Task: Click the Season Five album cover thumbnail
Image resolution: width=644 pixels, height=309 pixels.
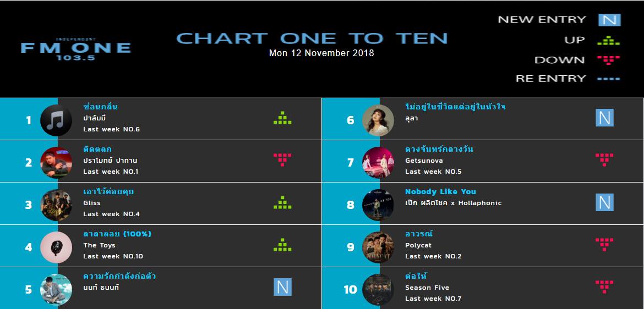Action: tap(378, 290)
